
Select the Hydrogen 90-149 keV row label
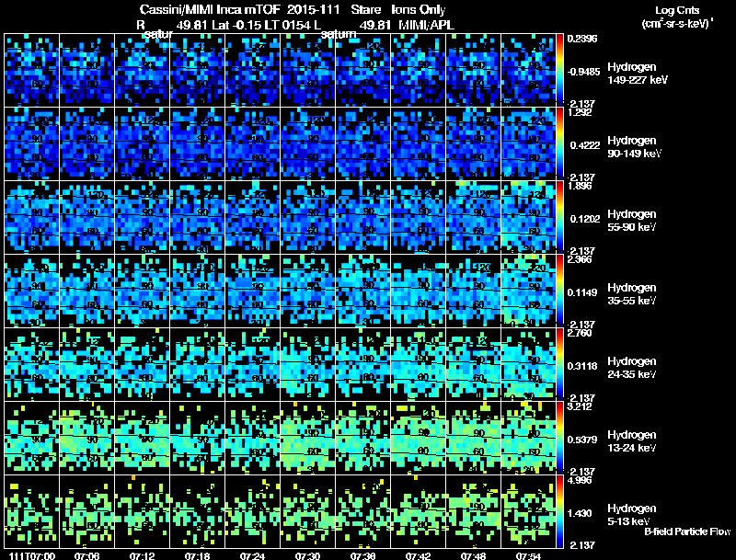634,147
